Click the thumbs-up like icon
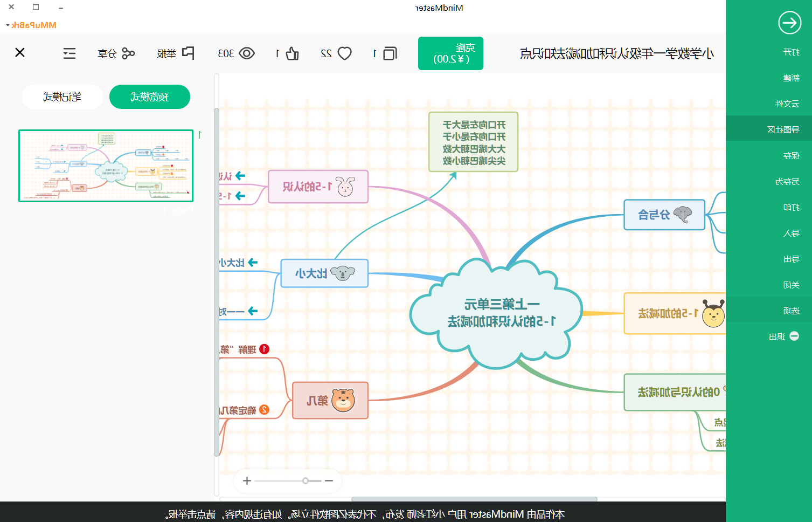The image size is (812, 522). [x=292, y=53]
